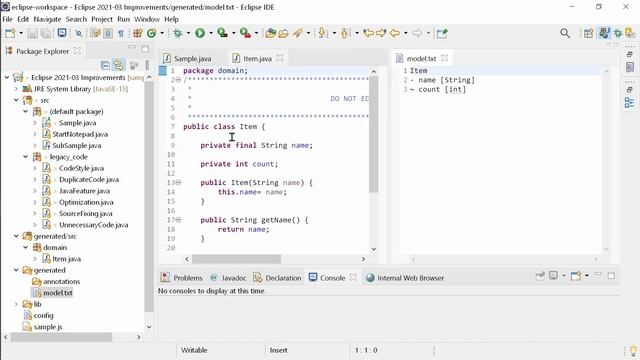Select sample.js in Package Explorer
The height and width of the screenshot is (360, 640).
tap(48, 327)
